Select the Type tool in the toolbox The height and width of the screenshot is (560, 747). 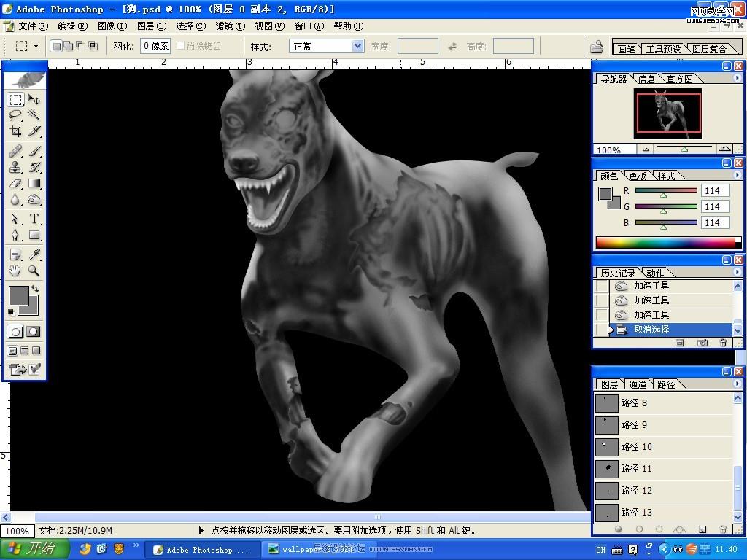(x=34, y=219)
